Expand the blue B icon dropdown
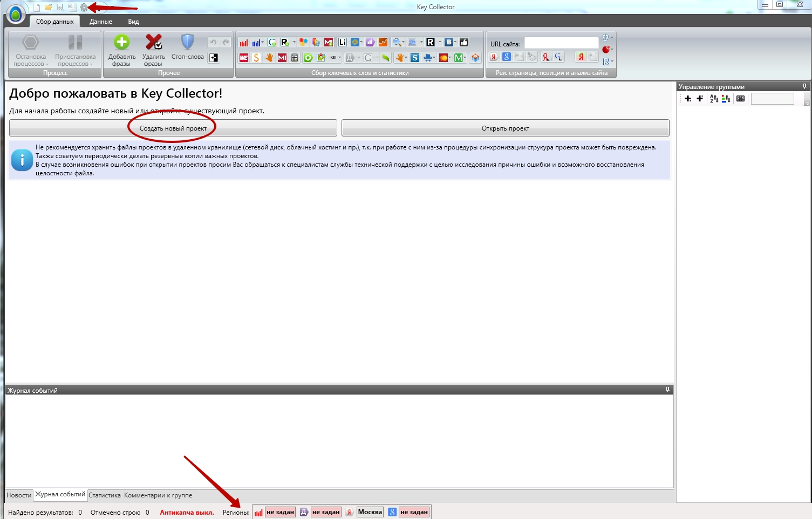The width and height of the screenshot is (812, 519). click(x=455, y=42)
